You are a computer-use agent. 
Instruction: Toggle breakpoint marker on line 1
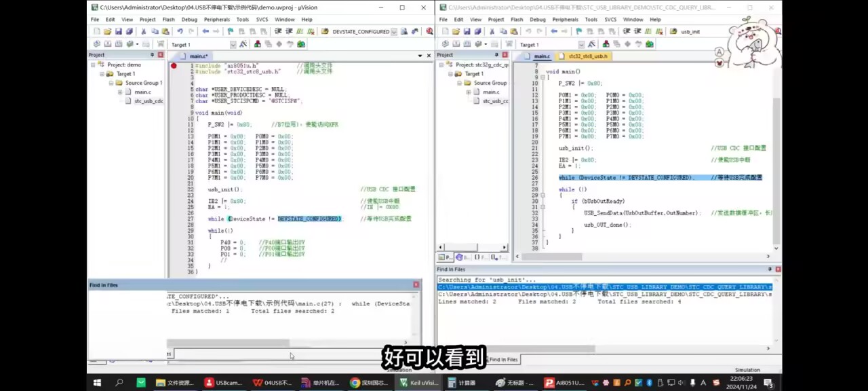(174, 66)
